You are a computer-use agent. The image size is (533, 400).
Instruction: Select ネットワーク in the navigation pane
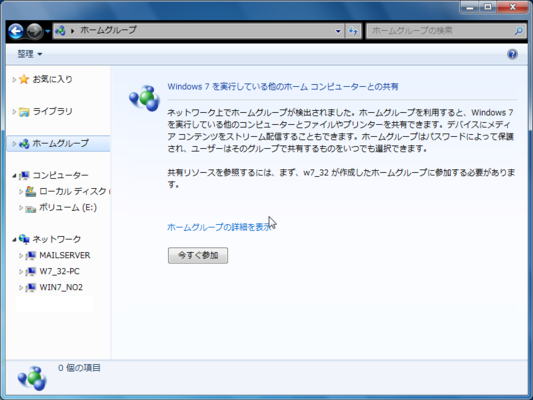(57, 239)
